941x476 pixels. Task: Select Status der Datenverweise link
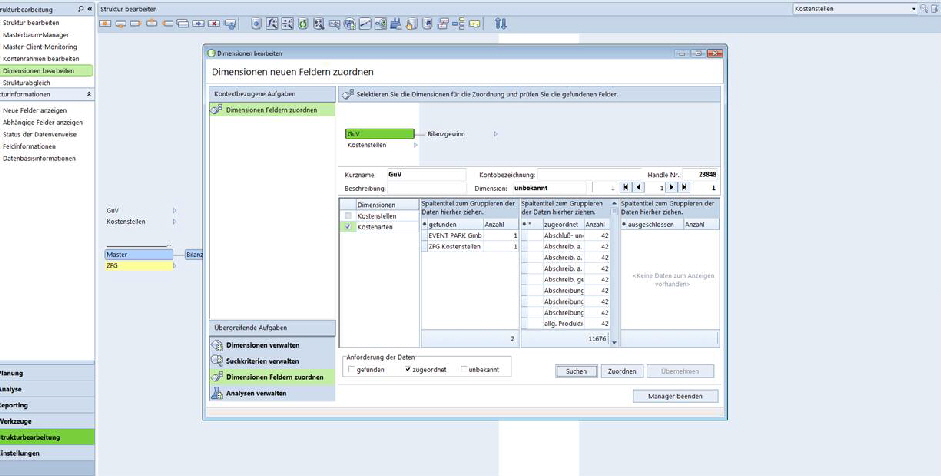tap(40, 134)
